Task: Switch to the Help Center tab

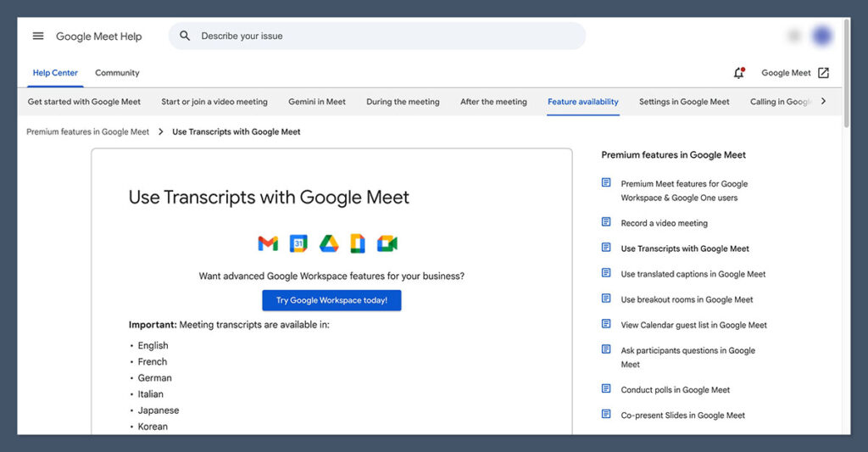Action: coord(55,73)
